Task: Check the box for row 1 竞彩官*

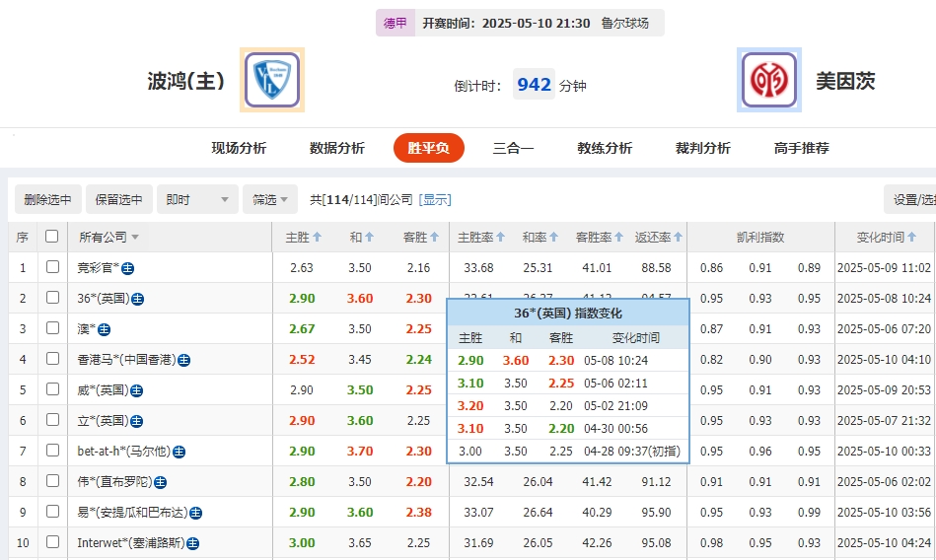Action: coord(52,267)
